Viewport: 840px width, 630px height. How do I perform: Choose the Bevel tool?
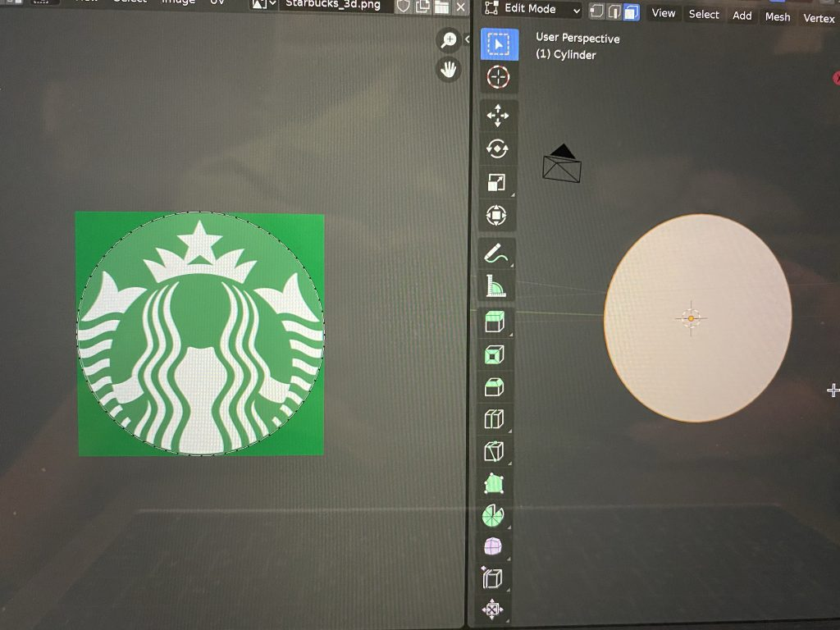(495, 387)
